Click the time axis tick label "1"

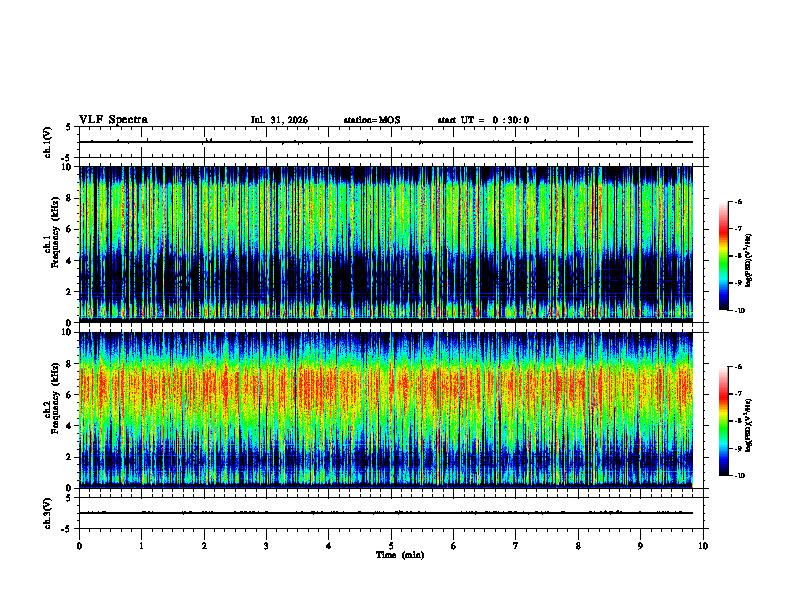click(141, 546)
